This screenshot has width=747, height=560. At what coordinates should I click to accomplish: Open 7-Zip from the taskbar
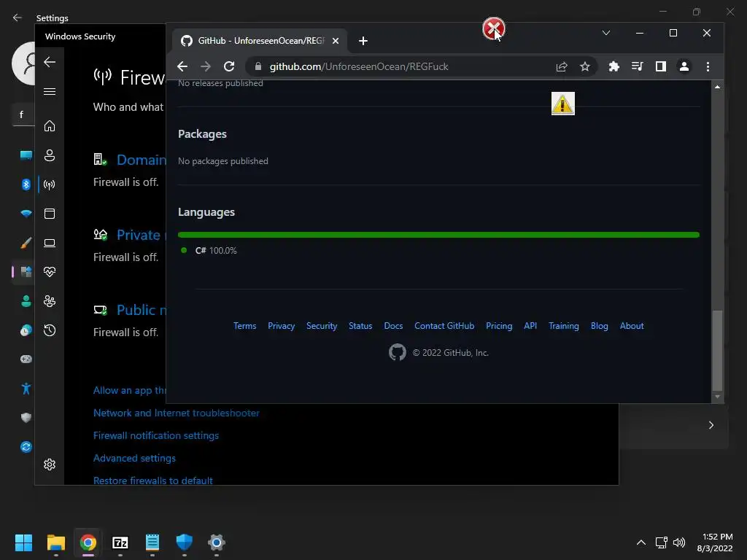pyautogui.click(x=120, y=542)
